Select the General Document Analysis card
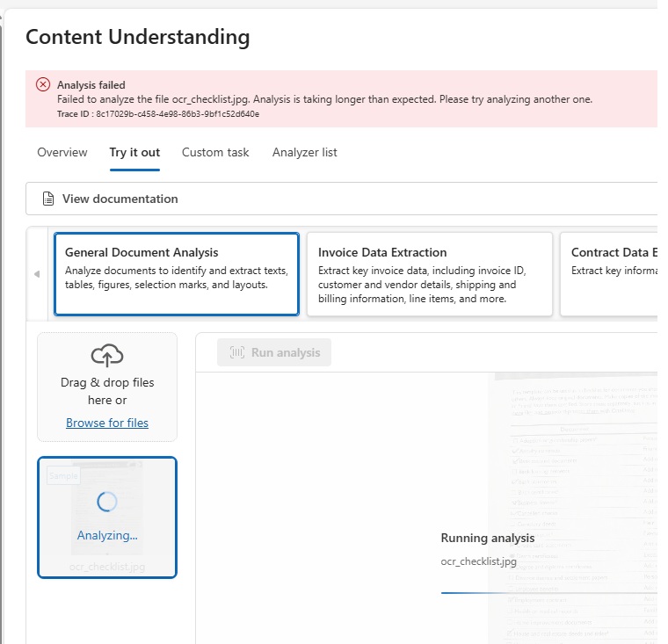 click(x=177, y=274)
